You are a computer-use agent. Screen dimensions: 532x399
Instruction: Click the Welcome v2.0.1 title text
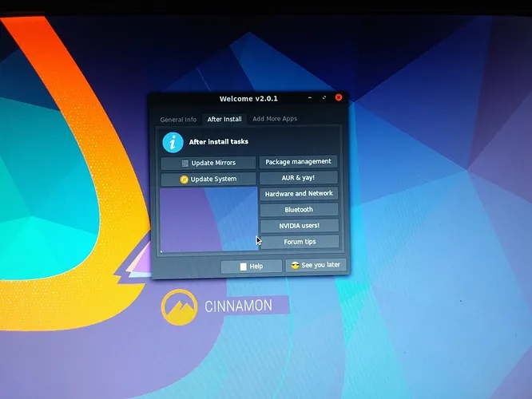pyautogui.click(x=248, y=99)
